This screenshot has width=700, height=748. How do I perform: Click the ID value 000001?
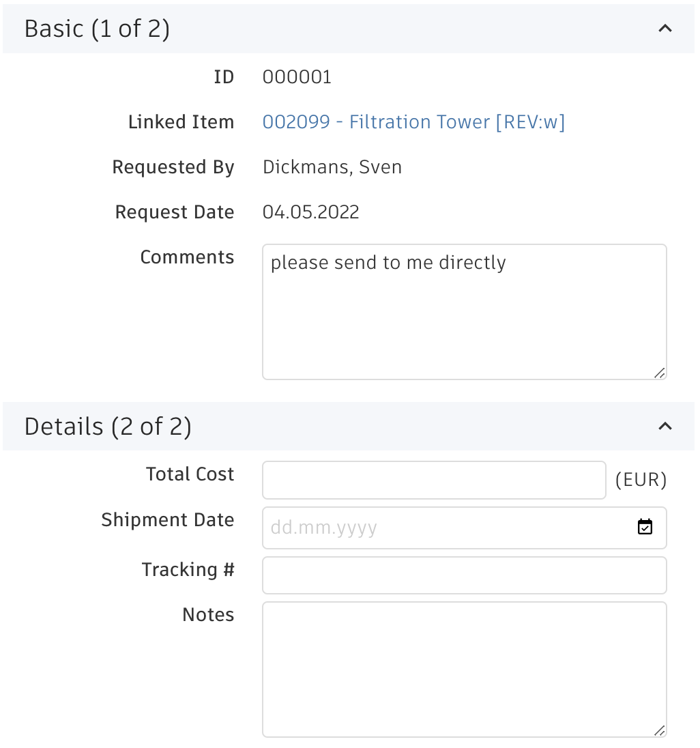(x=297, y=77)
